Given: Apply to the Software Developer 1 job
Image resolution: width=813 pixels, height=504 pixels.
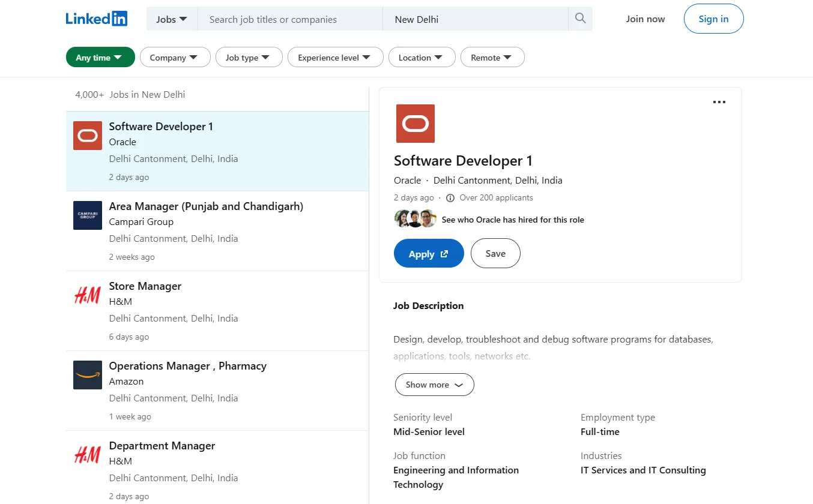Looking at the screenshot, I should pyautogui.click(x=429, y=253).
